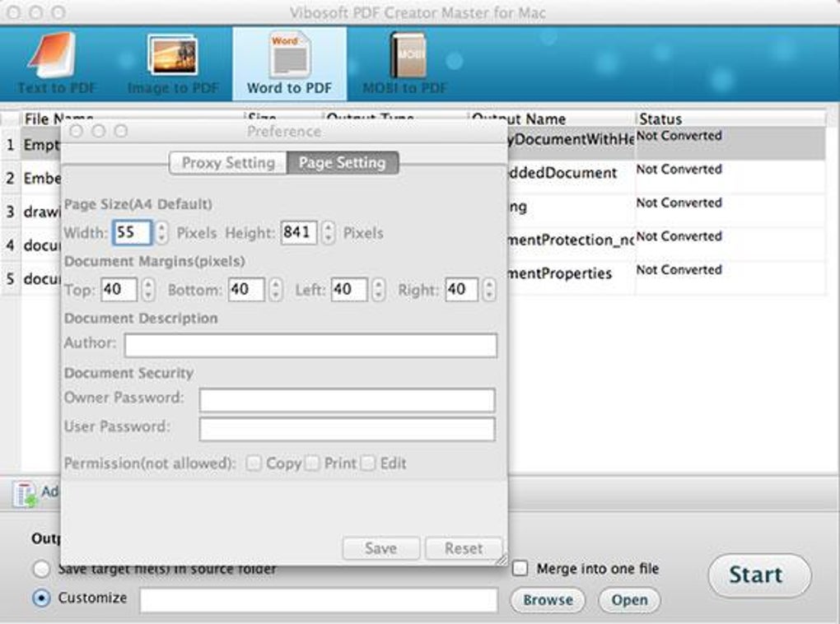
Task: Close the Preference dialog window
Action: [76, 131]
